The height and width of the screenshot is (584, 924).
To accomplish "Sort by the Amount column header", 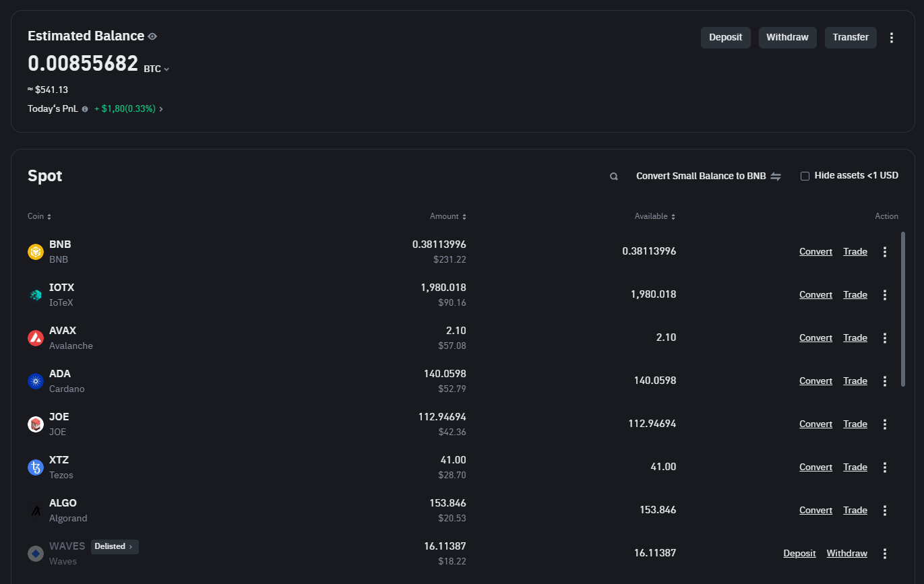I will [448, 216].
